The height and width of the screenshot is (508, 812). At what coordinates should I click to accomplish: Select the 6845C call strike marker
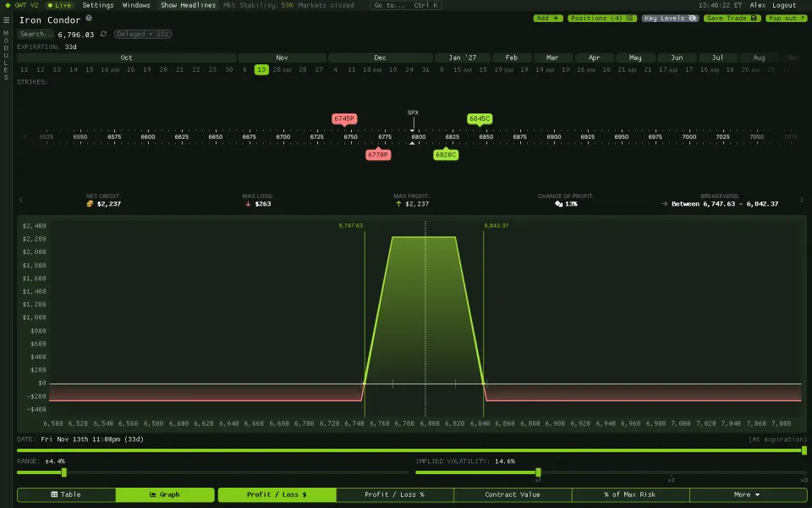coord(480,119)
